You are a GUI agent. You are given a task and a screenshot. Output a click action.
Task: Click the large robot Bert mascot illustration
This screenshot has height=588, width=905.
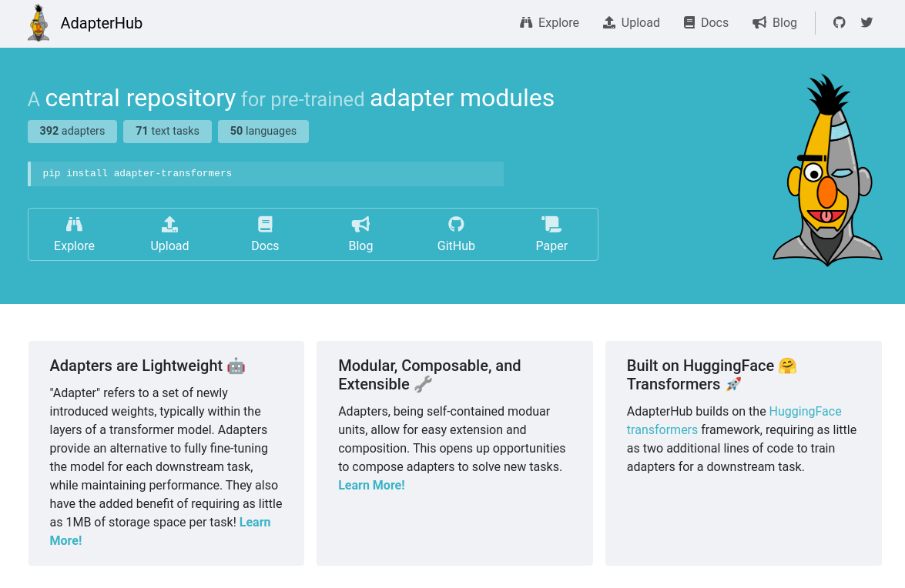pos(828,171)
